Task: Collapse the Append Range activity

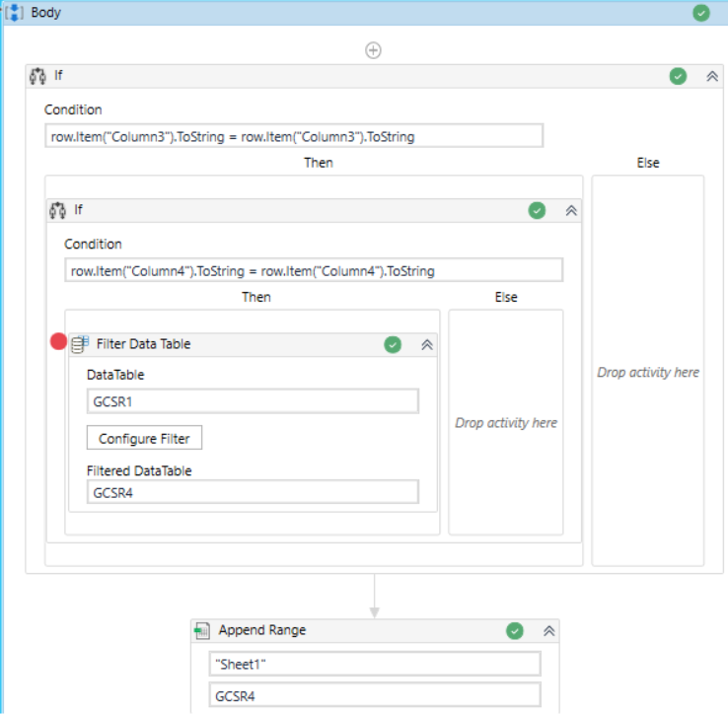Action: point(549,631)
